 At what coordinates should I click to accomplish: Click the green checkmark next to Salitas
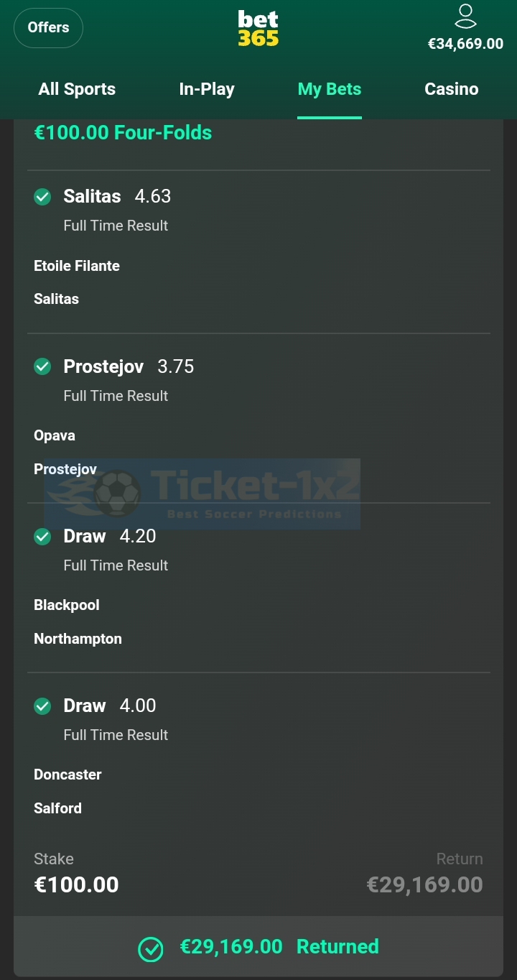pyautogui.click(x=42, y=197)
